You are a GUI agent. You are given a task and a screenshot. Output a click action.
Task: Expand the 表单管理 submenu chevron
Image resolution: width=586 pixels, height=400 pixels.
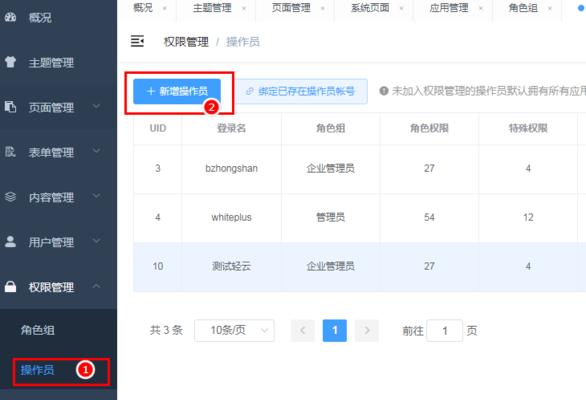coord(96,151)
